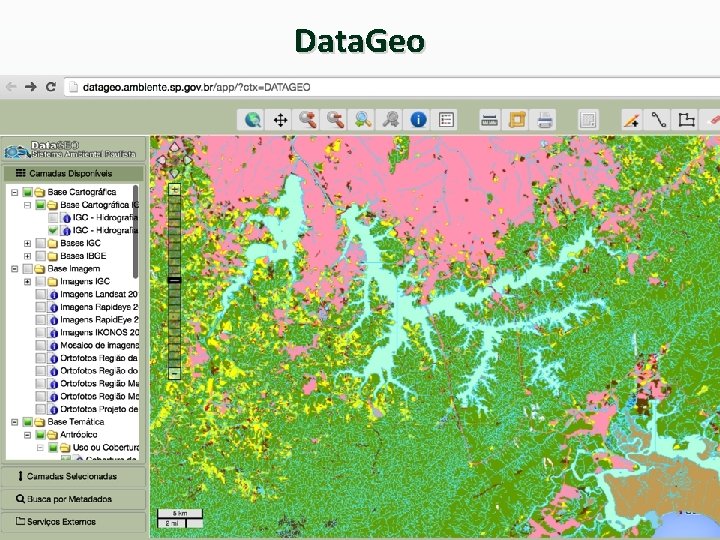Viewport: 720px width, 540px height.
Task: Open the Serviços Externos panel
Action: point(73,522)
